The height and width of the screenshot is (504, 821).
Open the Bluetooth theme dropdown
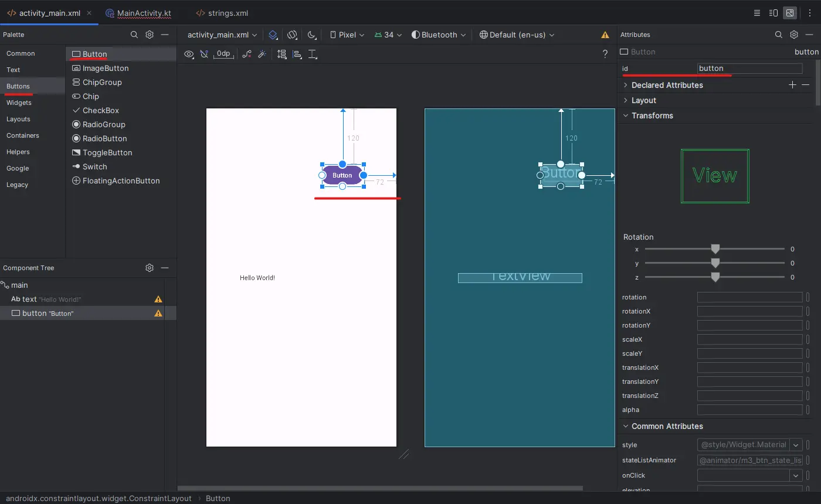(x=439, y=35)
